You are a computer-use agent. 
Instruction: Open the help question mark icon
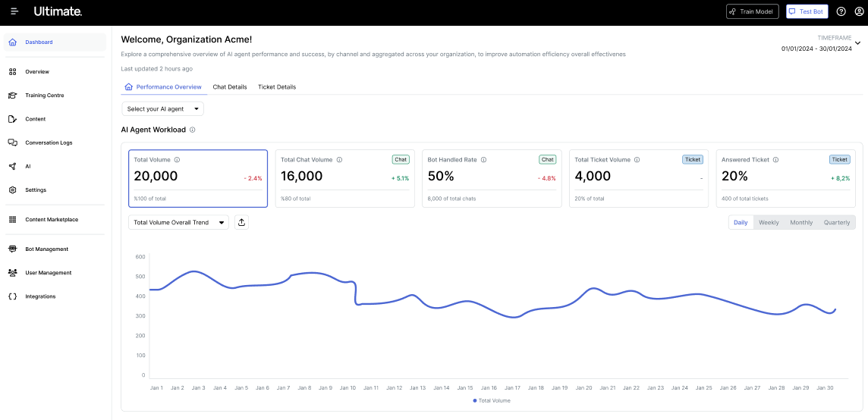point(841,11)
